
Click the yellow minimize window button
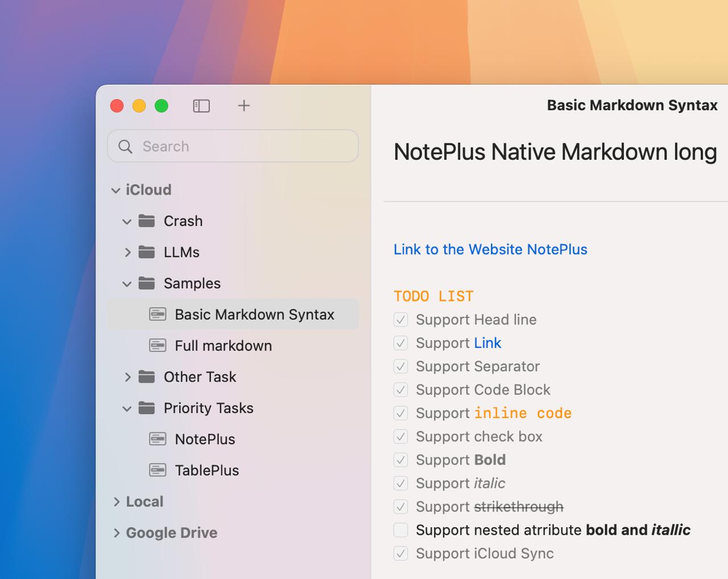coord(139,106)
